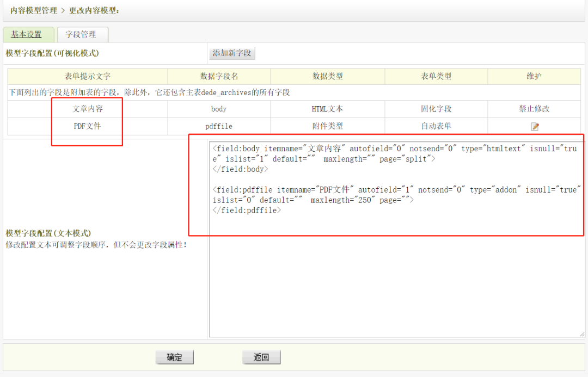The width and height of the screenshot is (588, 377).
Task: Click the 确定 button to confirm
Action: click(x=174, y=357)
